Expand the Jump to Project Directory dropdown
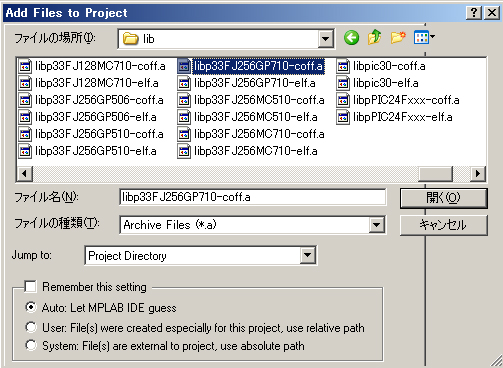The width and height of the screenshot is (503, 368). click(x=307, y=256)
